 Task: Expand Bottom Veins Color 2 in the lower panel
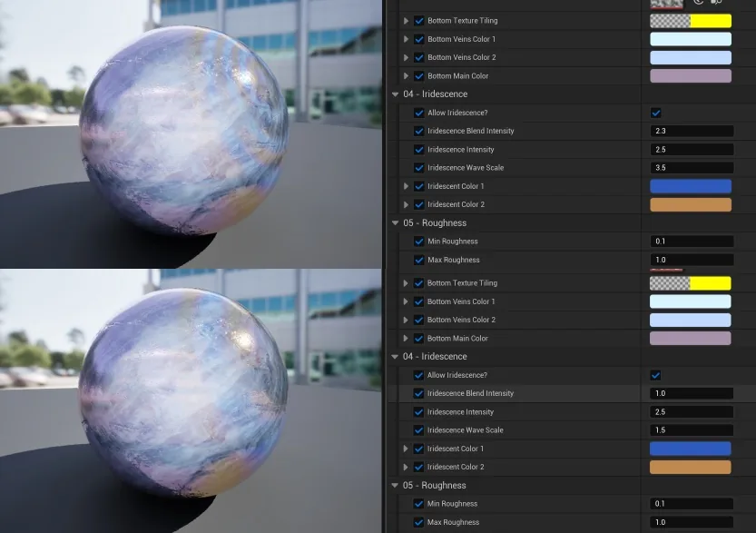click(x=406, y=320)
